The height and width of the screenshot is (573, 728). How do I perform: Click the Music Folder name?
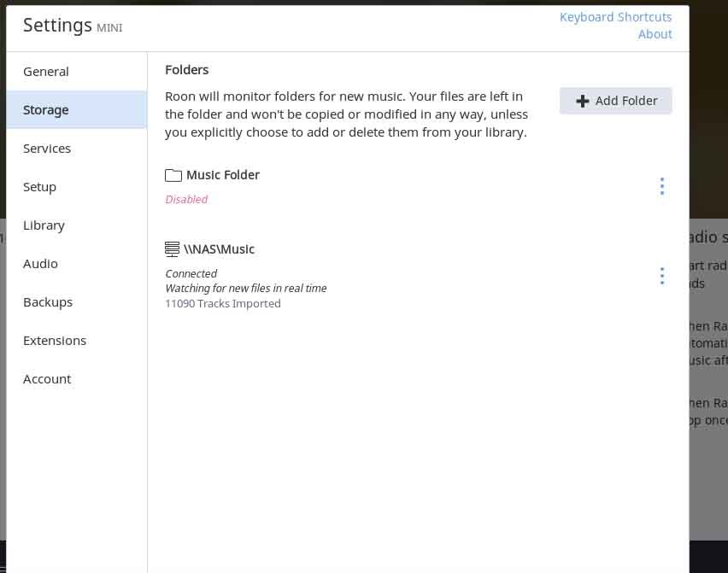[x=223, y=175]
